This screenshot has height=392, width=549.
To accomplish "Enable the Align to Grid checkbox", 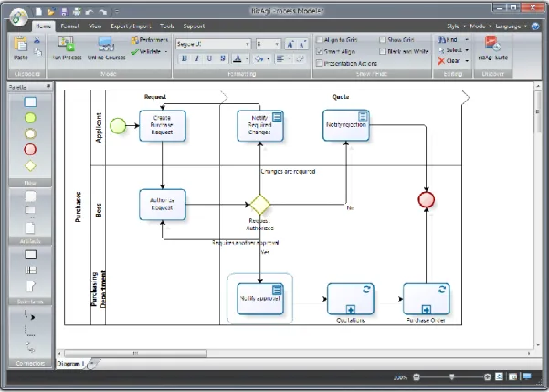I will click(x=319, y=39).
